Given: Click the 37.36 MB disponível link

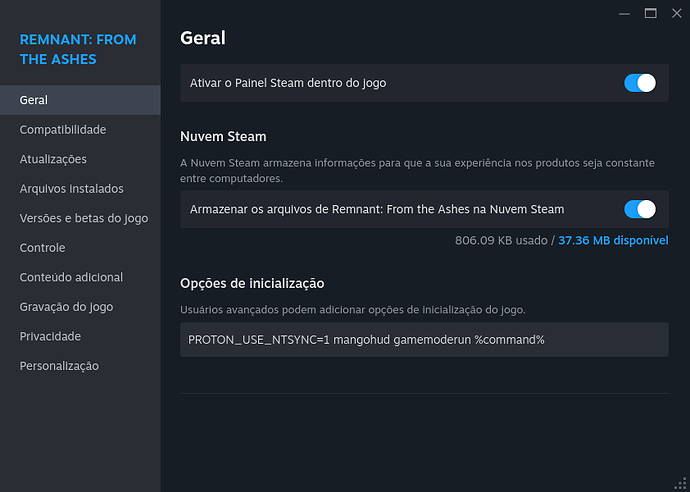Looking at the screenshot, I should pos(613,241).
